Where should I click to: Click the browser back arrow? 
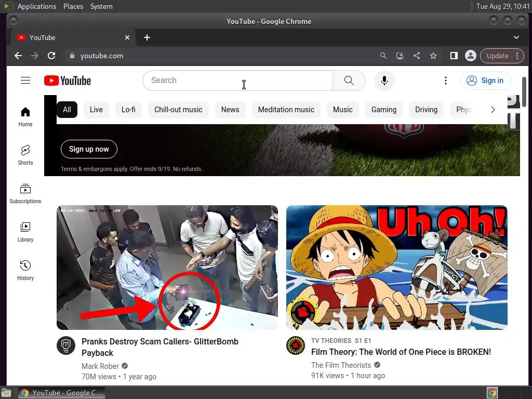click(x=18, y=56)
